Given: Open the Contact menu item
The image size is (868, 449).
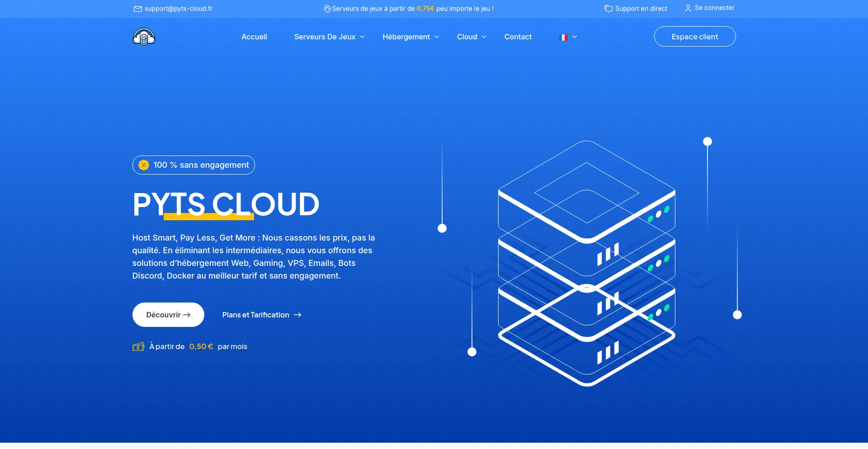Looking at the screenshot, I should tap(518, 37).
